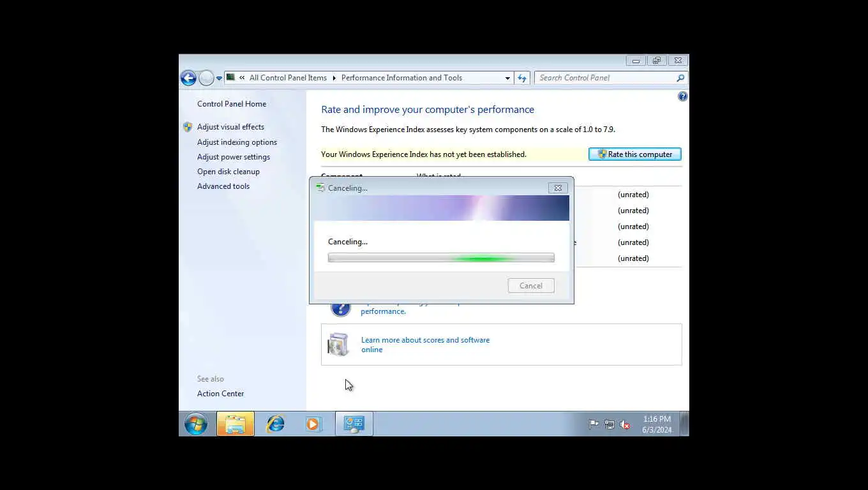Click the Back navigation arrow
Screen dimensions: 868x490
pos(188,78)
